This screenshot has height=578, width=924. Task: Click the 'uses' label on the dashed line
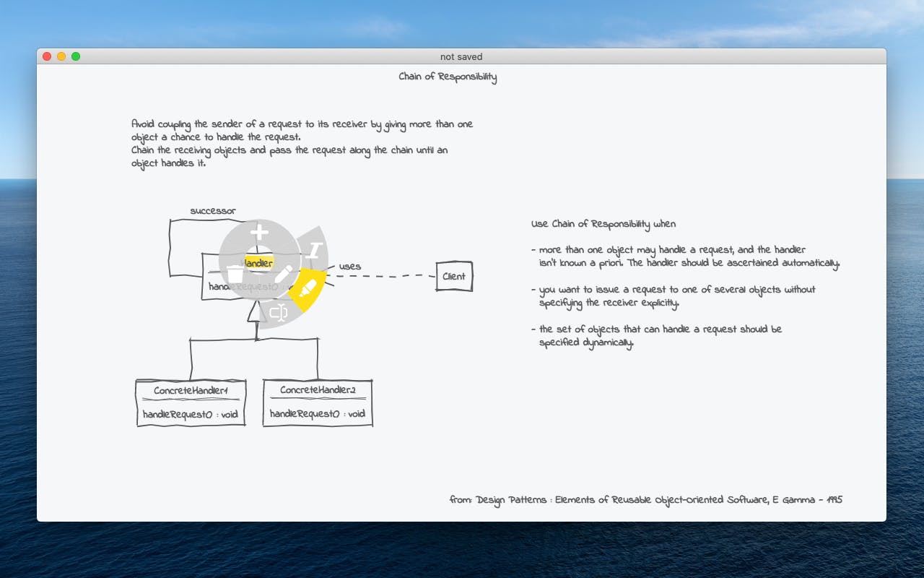click(x=350, y=267)
